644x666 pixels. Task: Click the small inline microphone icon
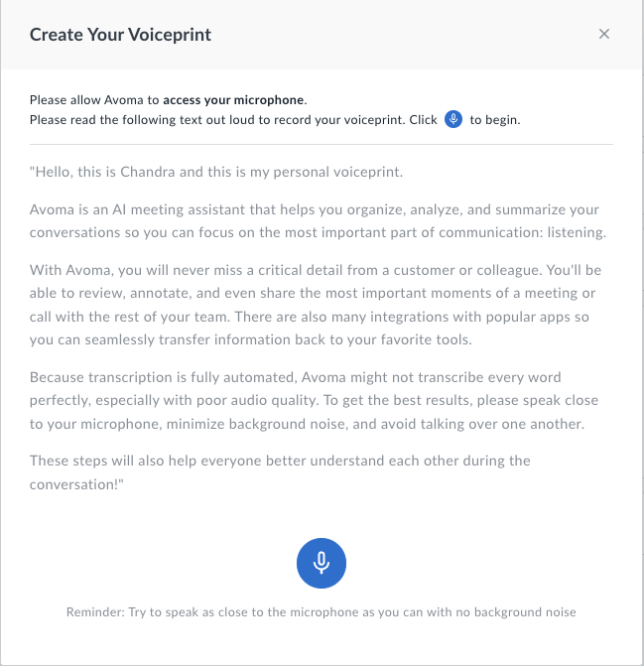[x=453, y=120]
